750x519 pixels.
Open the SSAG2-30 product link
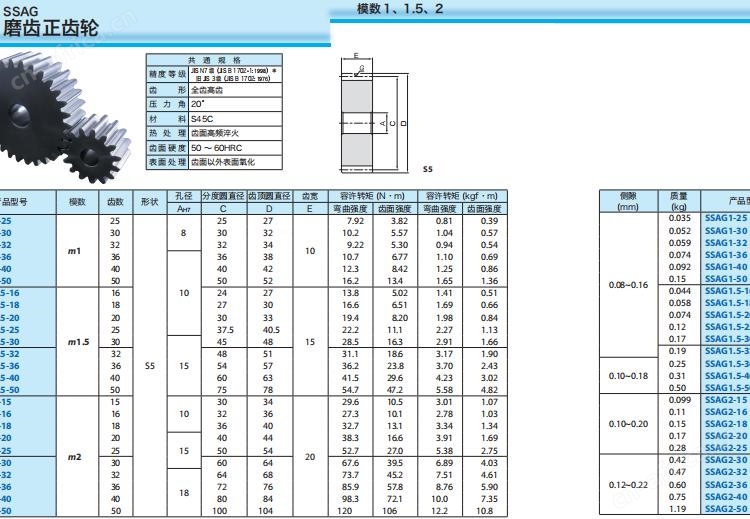(x=725, y=460)
